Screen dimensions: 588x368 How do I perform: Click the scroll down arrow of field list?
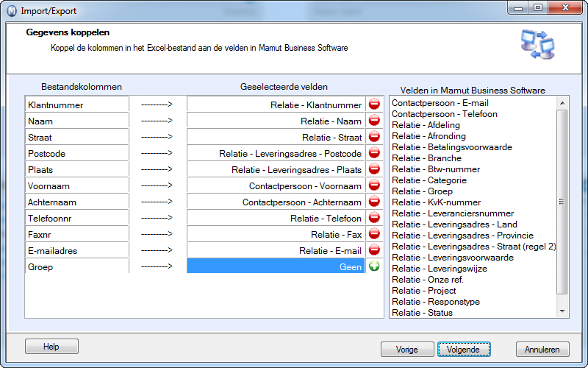coord(562,311)
